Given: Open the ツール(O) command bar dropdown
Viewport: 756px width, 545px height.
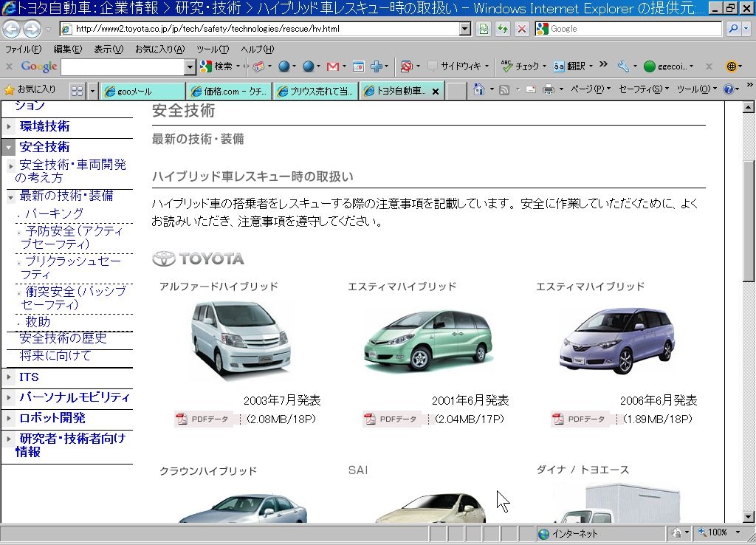Looking at the screenshot, I should [697, 89].
